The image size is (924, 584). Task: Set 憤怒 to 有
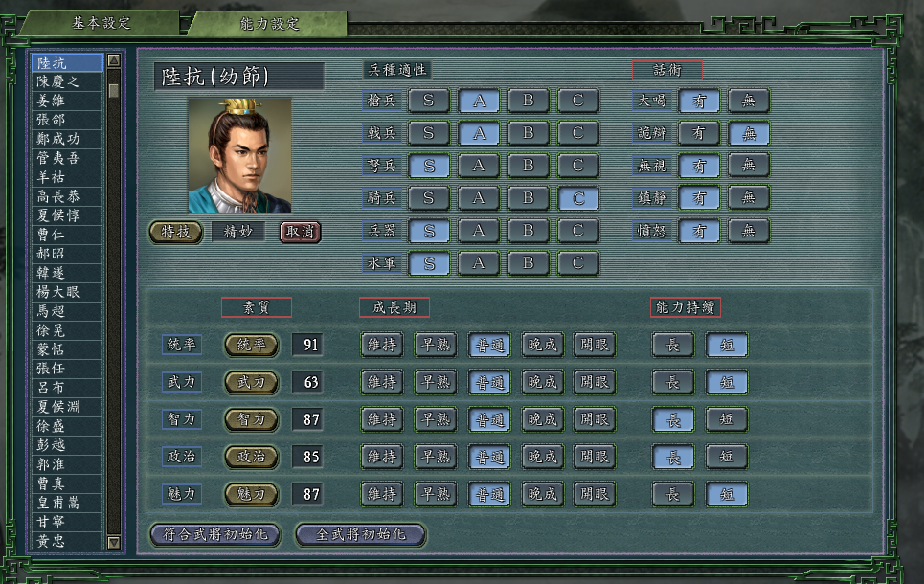pos(699,231)
